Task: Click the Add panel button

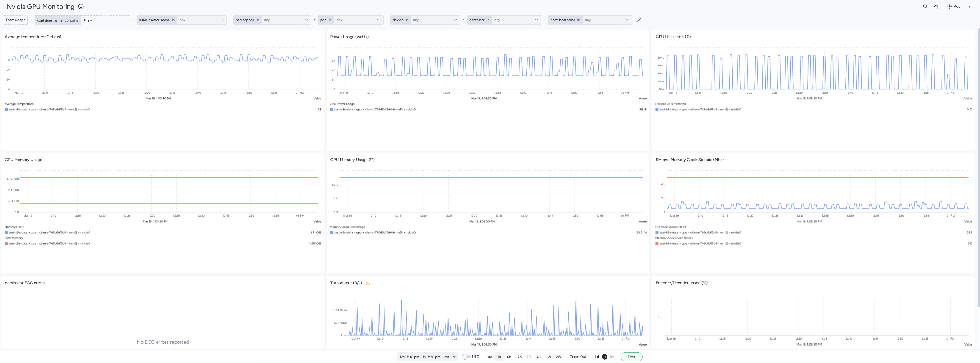Action: [x=954, y=6]
